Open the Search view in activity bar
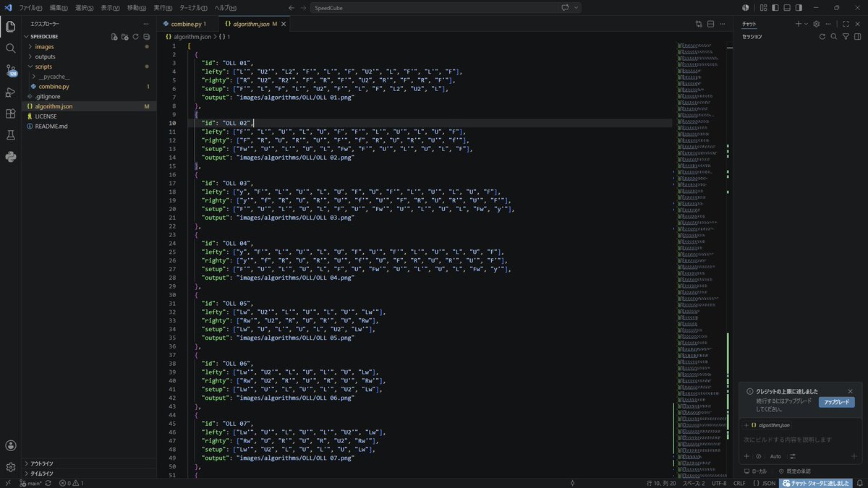This screenshot has width=868, height=488. coord(10,48)
